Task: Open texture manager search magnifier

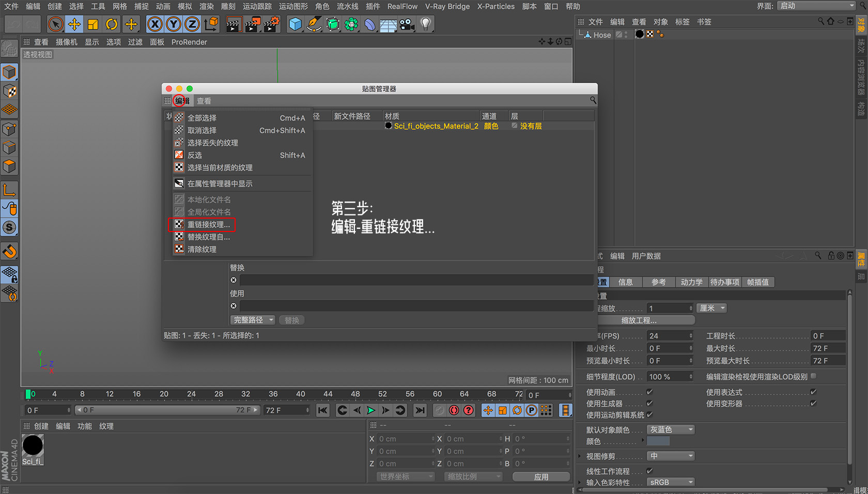Action: (x=593, y=100)
